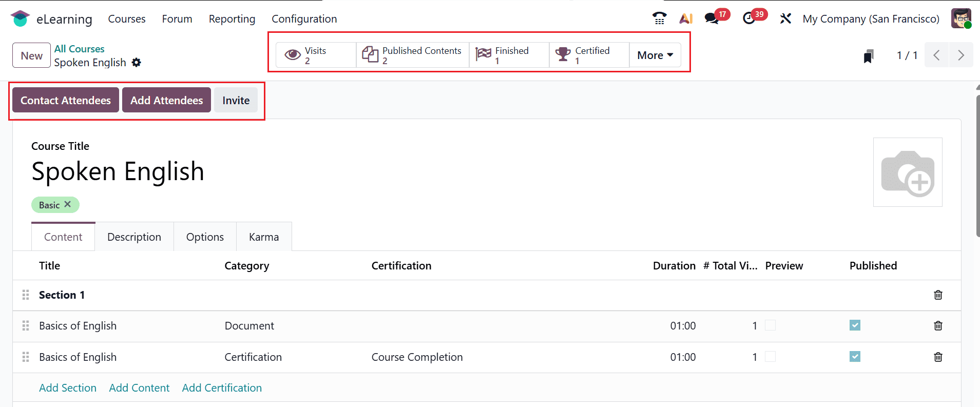This screenshot has width=980, height=407.
Task: Click the eLearning app logo icon
Action: coord(20,18)
